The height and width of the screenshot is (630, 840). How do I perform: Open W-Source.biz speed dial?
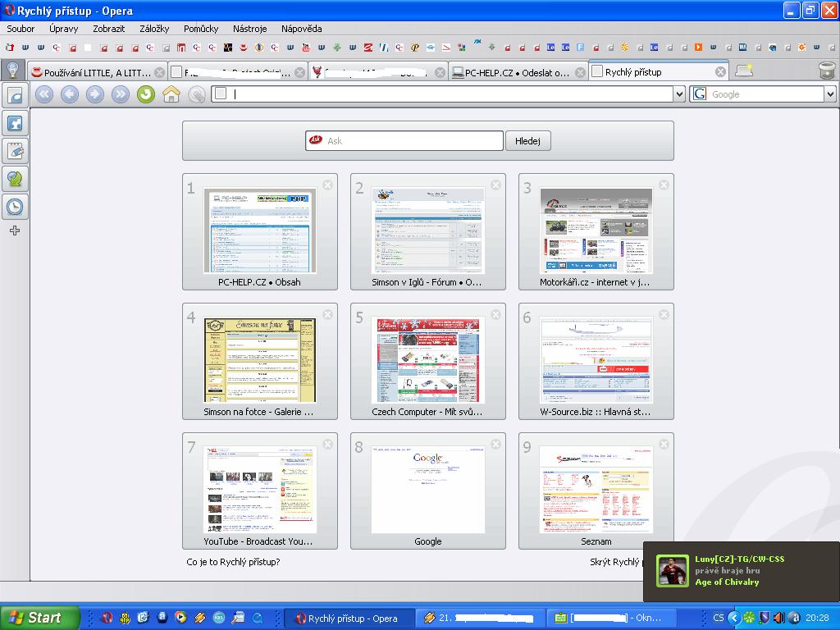pos(596,361)
